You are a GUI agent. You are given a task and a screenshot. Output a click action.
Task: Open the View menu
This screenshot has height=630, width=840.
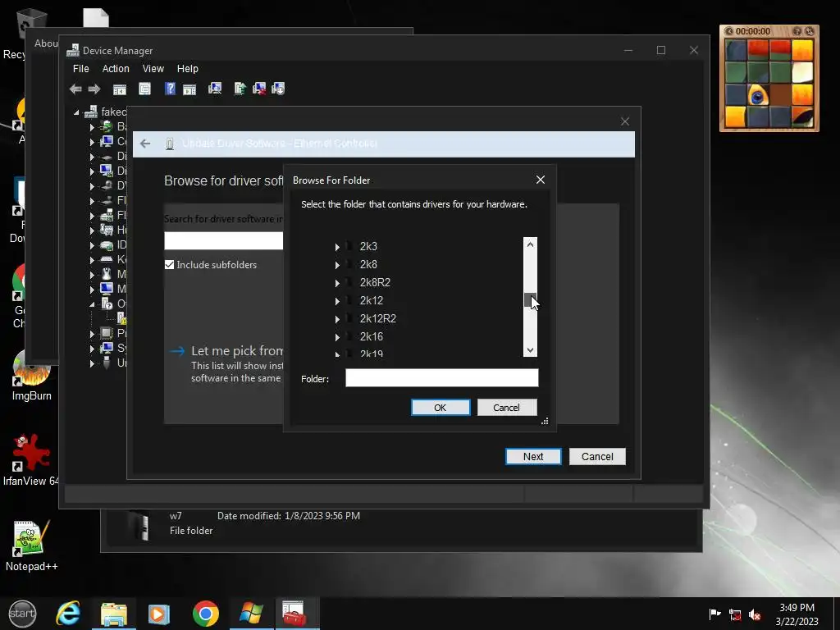(x=153, y=69)
